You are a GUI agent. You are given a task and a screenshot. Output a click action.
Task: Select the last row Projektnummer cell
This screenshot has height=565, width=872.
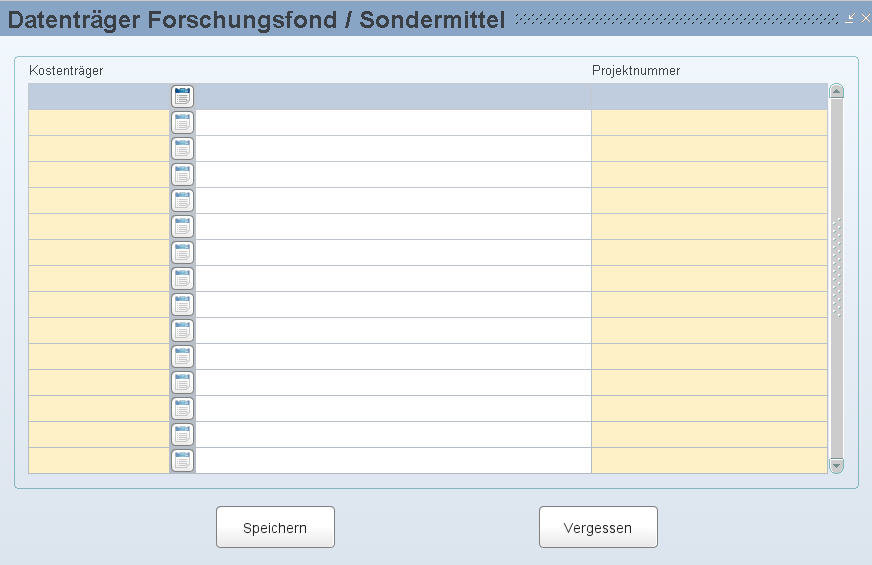click(709, 461)
